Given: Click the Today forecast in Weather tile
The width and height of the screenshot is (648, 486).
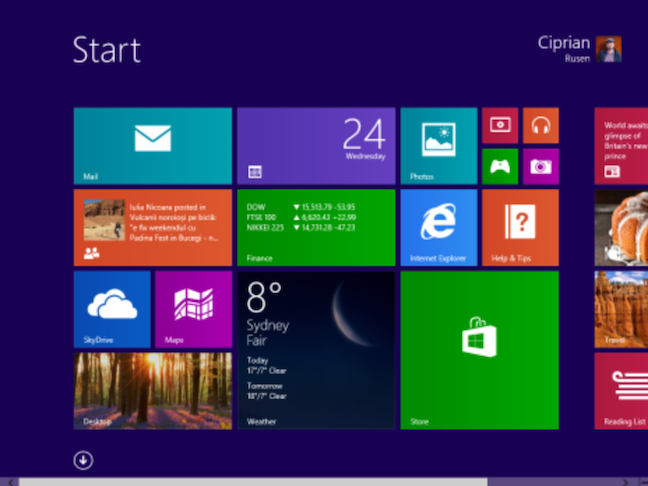Looking at the screenshot, I should 267,365.
